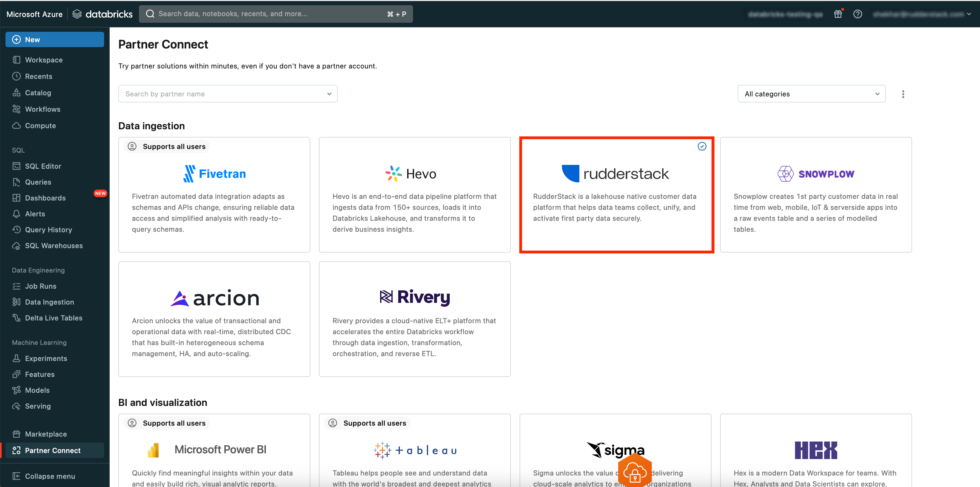Click the NEW badge next to Dashboards
This screenshot has height=487, width=980.
(100, 193)
